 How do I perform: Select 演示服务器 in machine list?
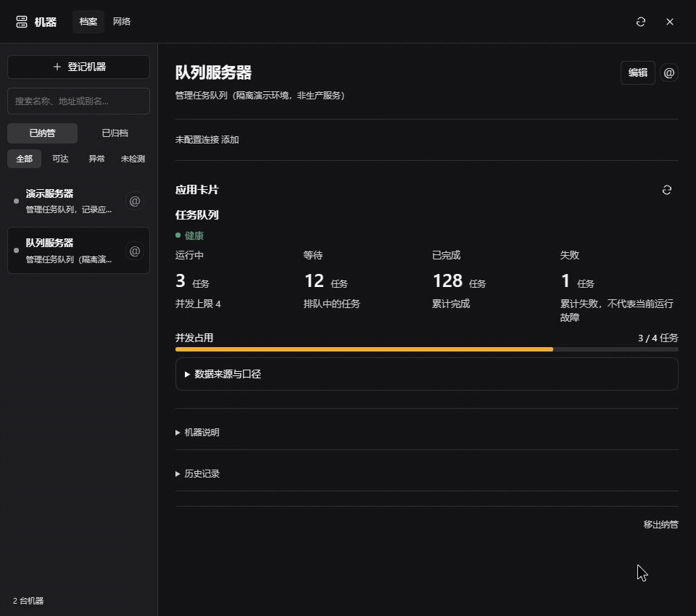pos(78,201)
